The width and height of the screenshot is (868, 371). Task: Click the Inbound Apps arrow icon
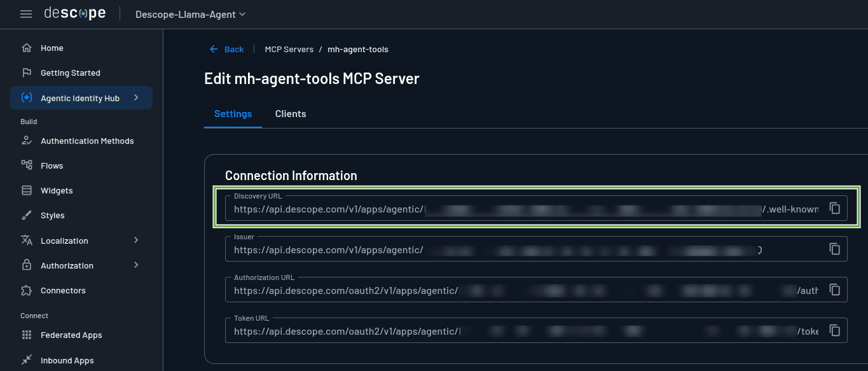27,360
